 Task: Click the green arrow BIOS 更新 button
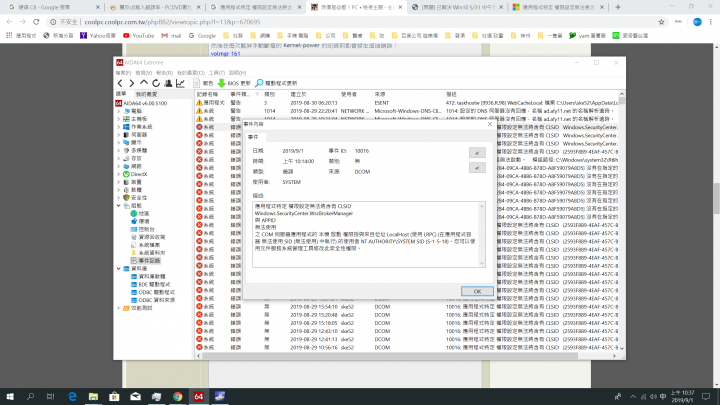[x=234, y=83]
